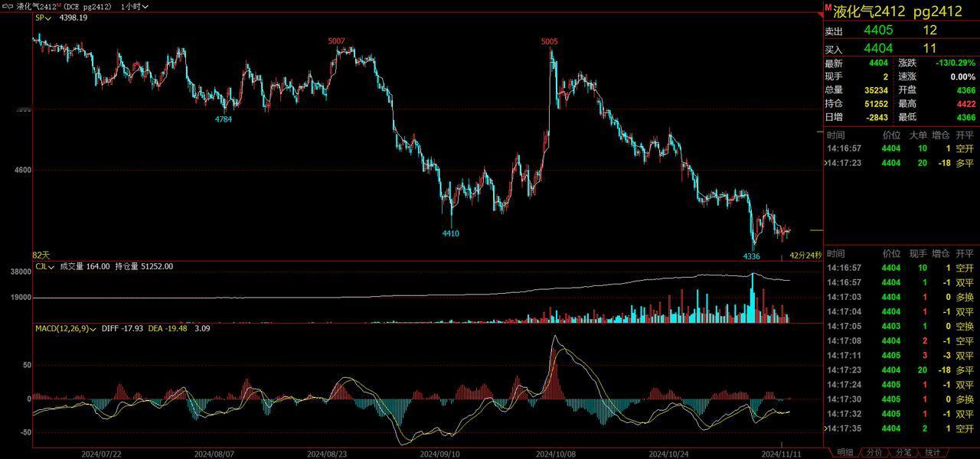Click the DEA -19.48 value label
980x459 pixels.
coord(168,328)
